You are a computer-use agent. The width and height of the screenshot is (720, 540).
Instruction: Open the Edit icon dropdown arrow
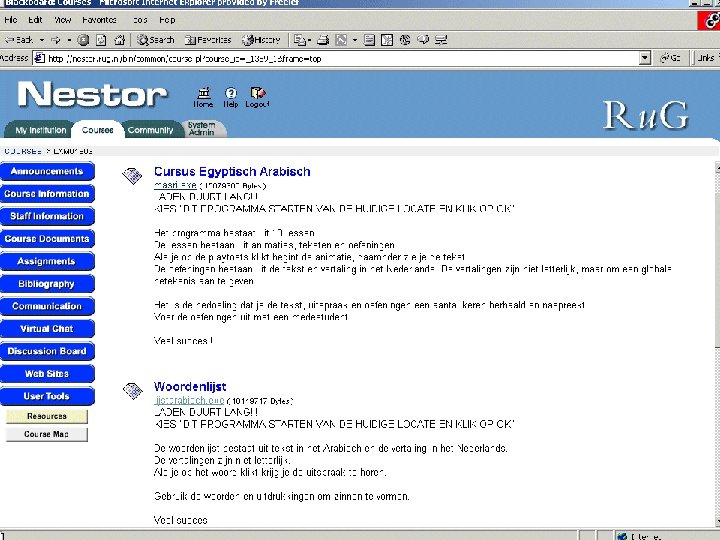[x=354, y=40]
